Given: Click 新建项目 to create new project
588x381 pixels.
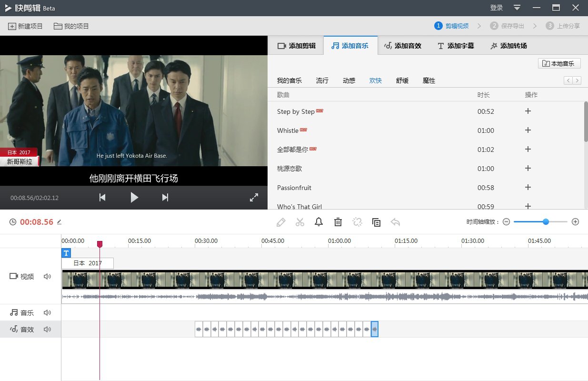Looking at the screenshot, I should click(x=26, y=26).
